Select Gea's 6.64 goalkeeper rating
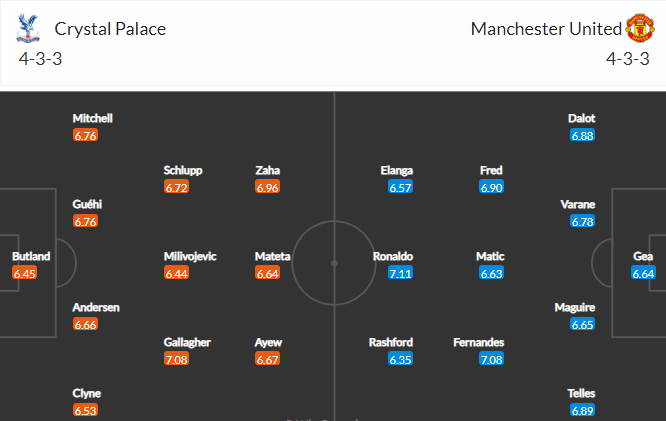 pyautogui.click(x=643, y=273)
